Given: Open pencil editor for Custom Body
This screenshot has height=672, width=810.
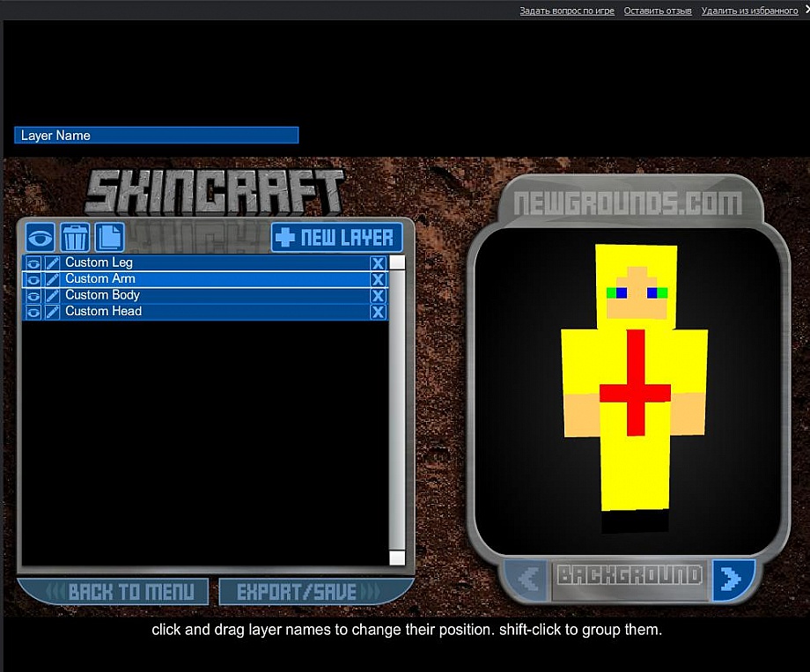Looking at the screenshot, I should [x=52, y=296].
